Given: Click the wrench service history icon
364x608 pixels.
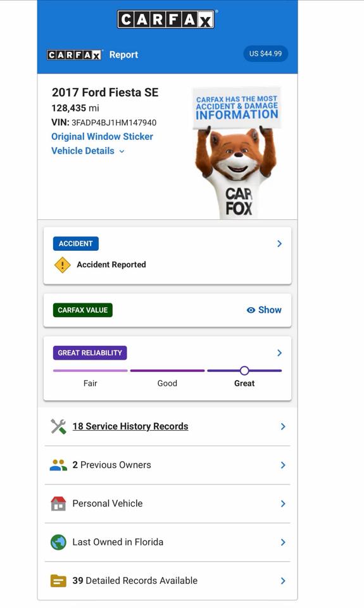Looking at the screenshot, I should point(58,426).
